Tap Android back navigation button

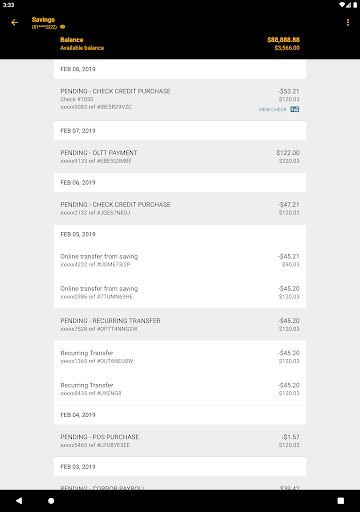tap(19, 500)
